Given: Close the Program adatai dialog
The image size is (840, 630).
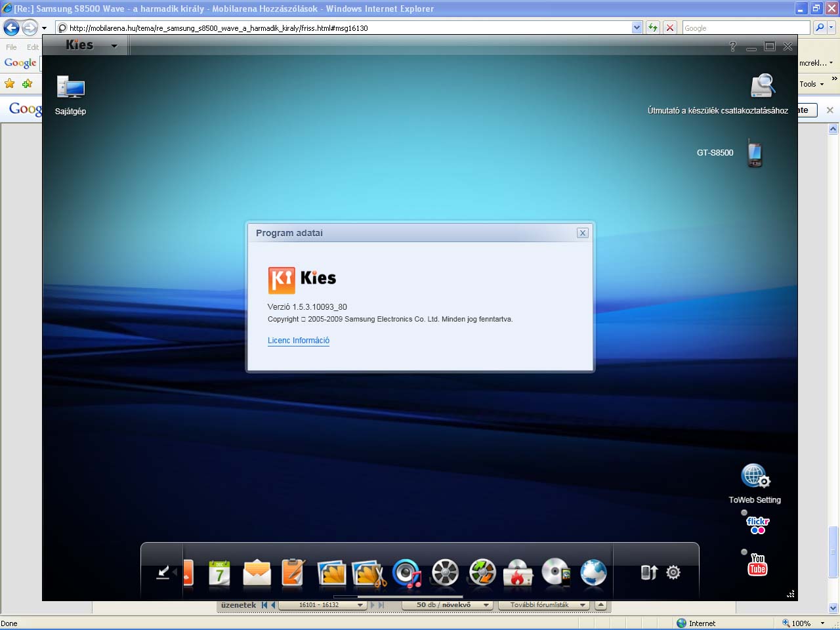Looking at the screenshot, I should coord(582,233).
